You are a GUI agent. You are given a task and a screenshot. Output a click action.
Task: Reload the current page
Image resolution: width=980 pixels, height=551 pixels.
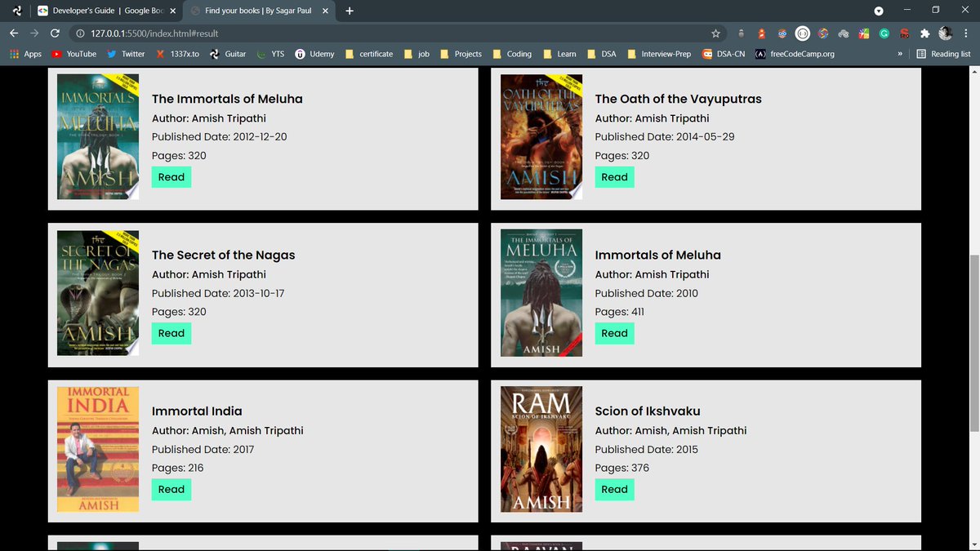pos(55,33)
